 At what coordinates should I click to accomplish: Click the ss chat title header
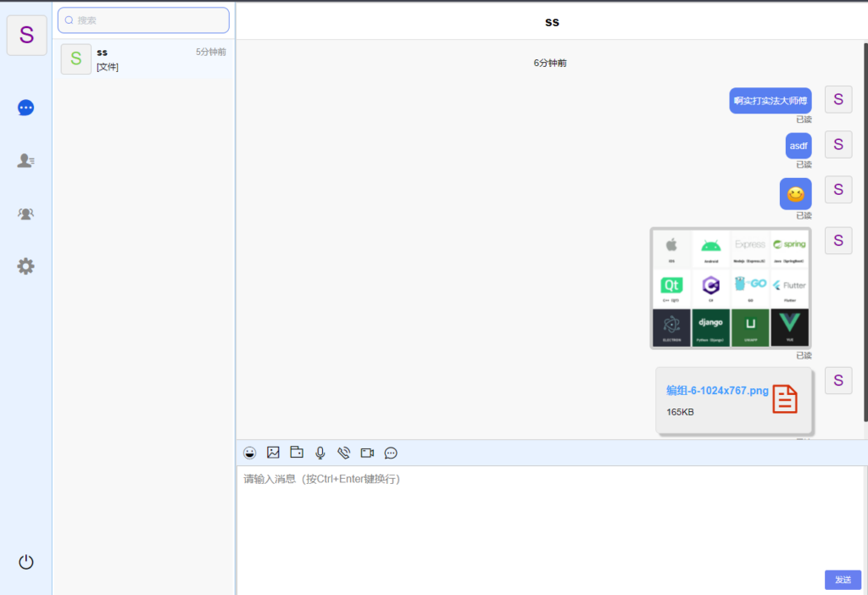click(x=552, y=23)
